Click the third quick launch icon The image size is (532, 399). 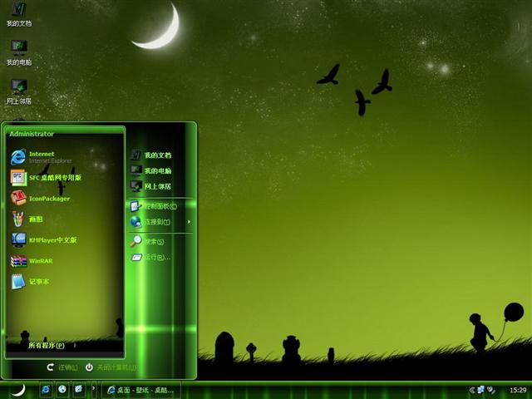click(78, 389)
